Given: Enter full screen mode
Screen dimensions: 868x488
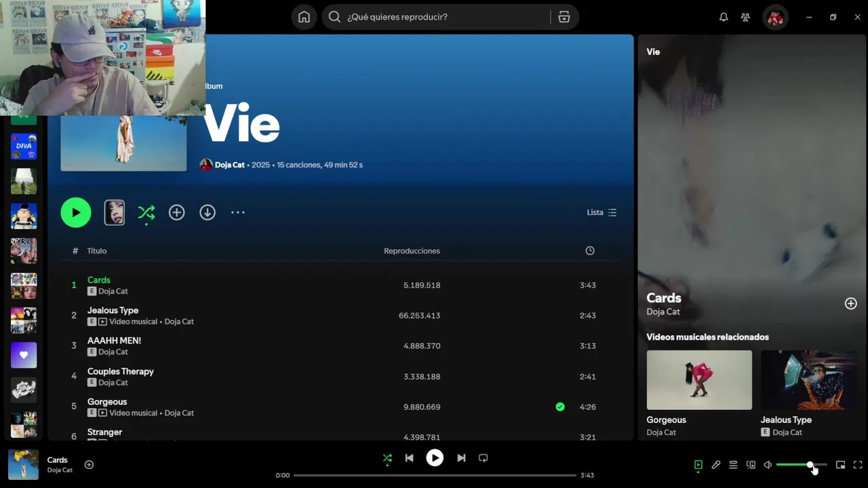Looking at the screenshot, I should tap(858, 465).
